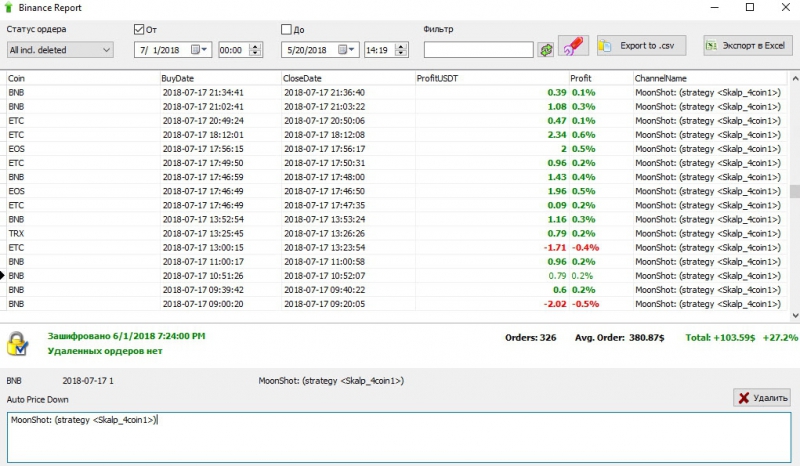
Task: Click the Total: +103.59$ summary
Action: pos(720,337)
